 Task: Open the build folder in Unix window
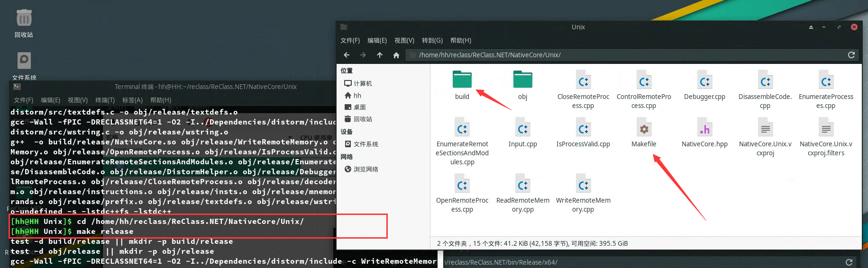coord(462,80)
